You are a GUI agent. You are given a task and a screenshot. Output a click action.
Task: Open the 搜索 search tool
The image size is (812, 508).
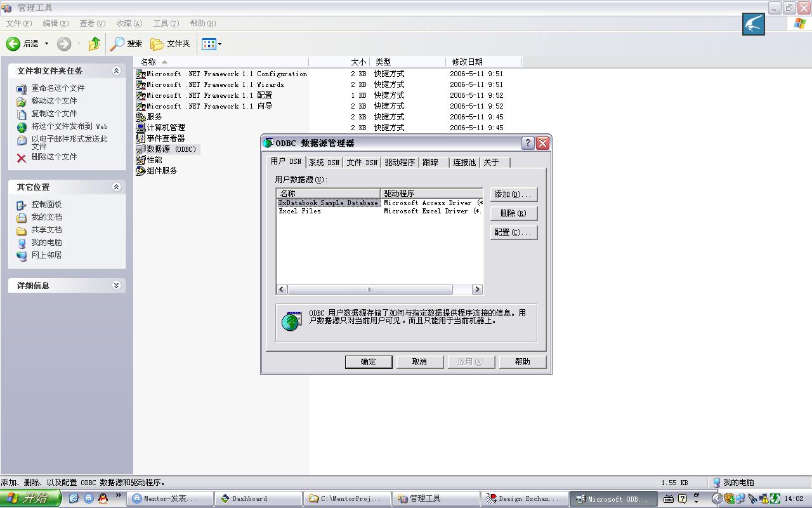click(126, 44)
